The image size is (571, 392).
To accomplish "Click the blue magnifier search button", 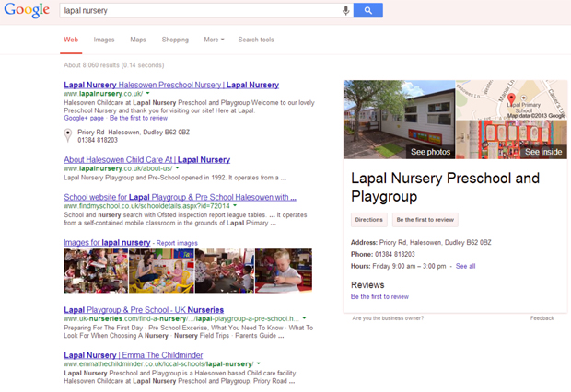I will click(367, 10).
